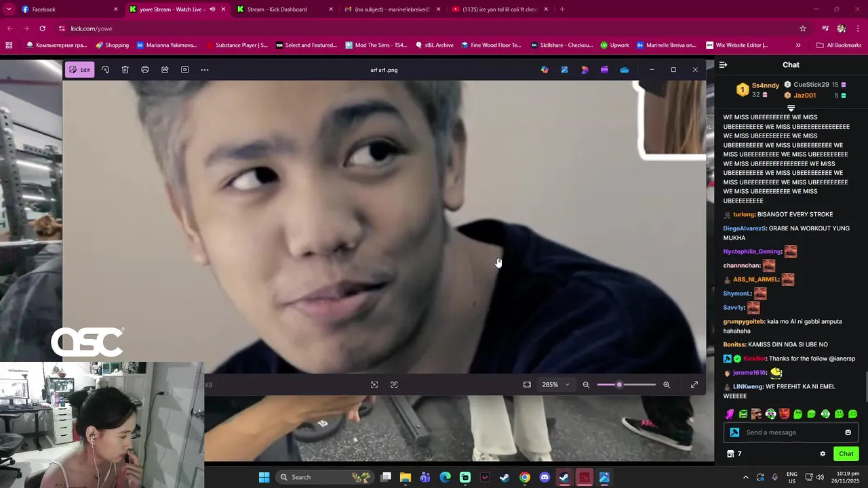
Task: Open Discord from the taskbar
Action: tap(545, 477)
